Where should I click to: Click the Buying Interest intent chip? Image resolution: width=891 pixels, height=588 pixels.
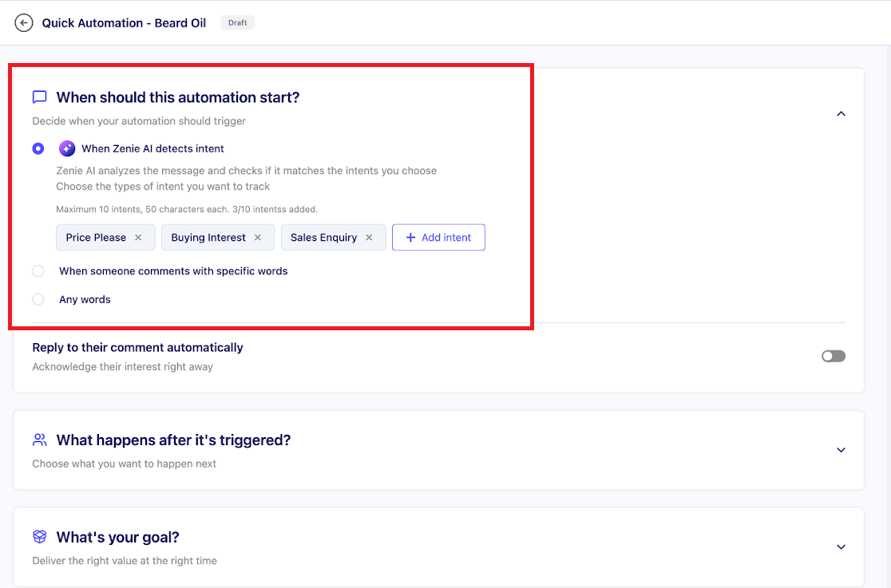coord(208,238)
